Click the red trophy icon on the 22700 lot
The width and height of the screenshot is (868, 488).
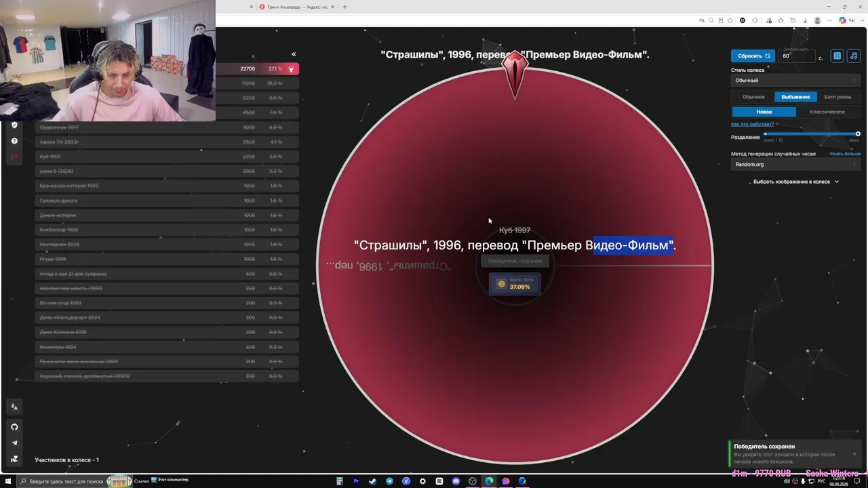[291, 69]
